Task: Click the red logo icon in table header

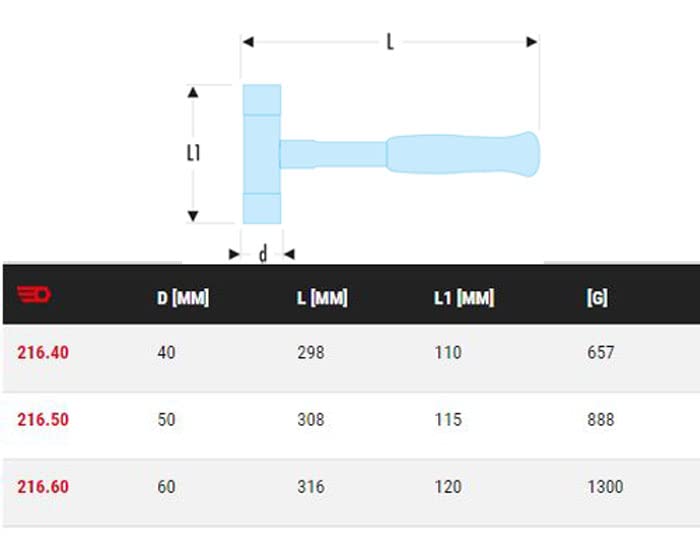Action: pyautogui.click(x=33, y=295)
